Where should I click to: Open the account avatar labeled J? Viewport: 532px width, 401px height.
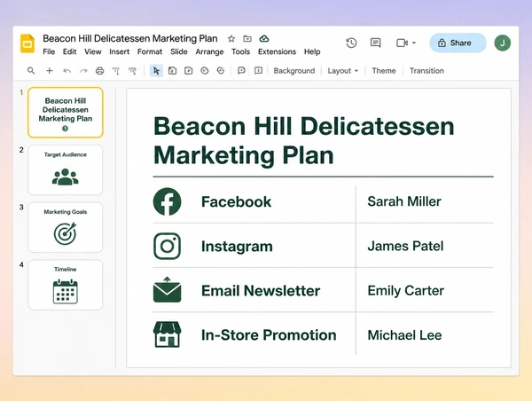pyautogui.click(x=503, y=43)
